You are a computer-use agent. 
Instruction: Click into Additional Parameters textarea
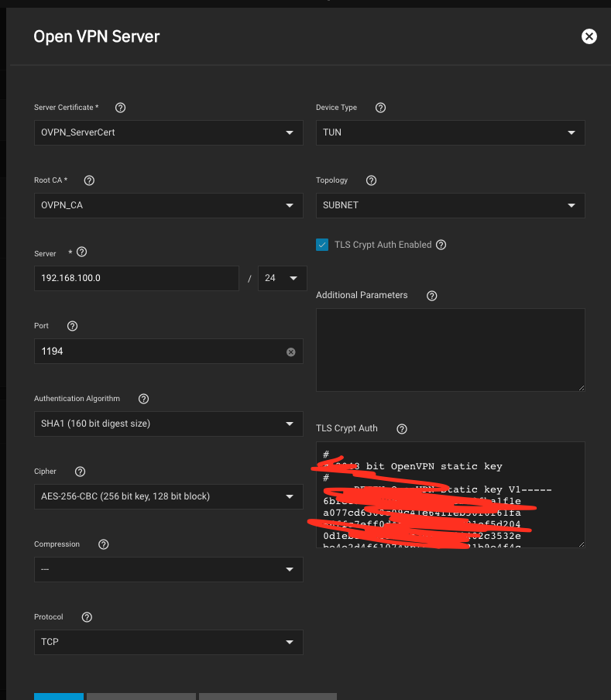pyautogui.click(x=451, y=350)
